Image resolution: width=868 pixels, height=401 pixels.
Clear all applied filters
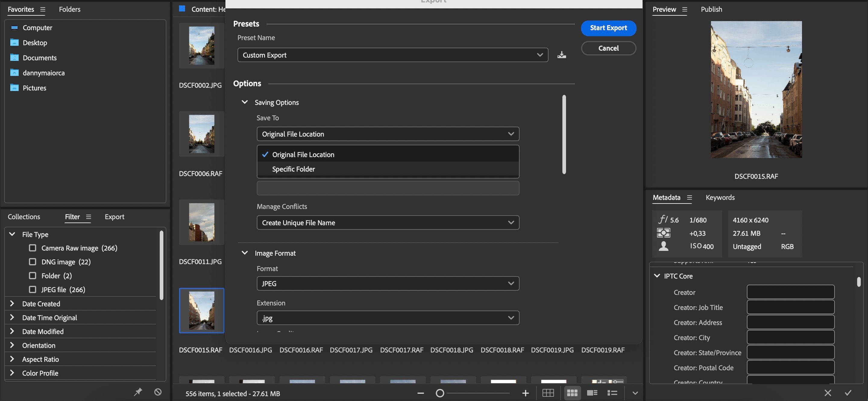(157, 392)
